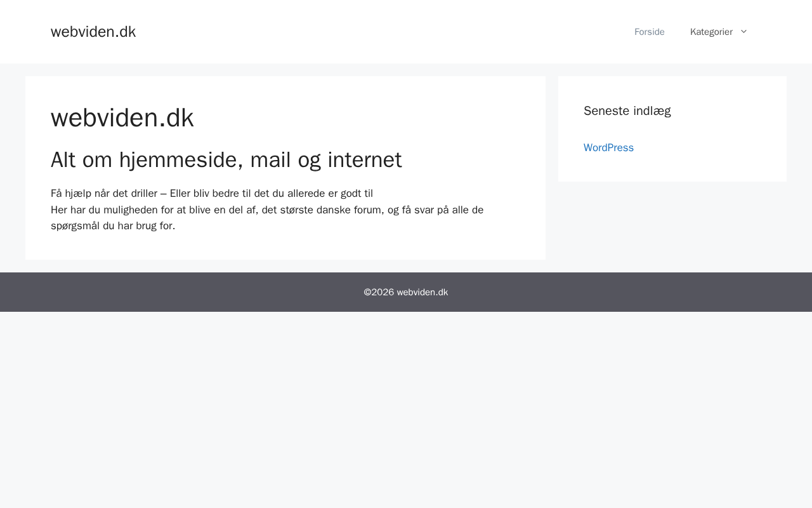Image resolution: width=812 pixels, height=508 pixels.
Task: Click the ©2026 webviden.dk footer text
Action: coord(406,292)
